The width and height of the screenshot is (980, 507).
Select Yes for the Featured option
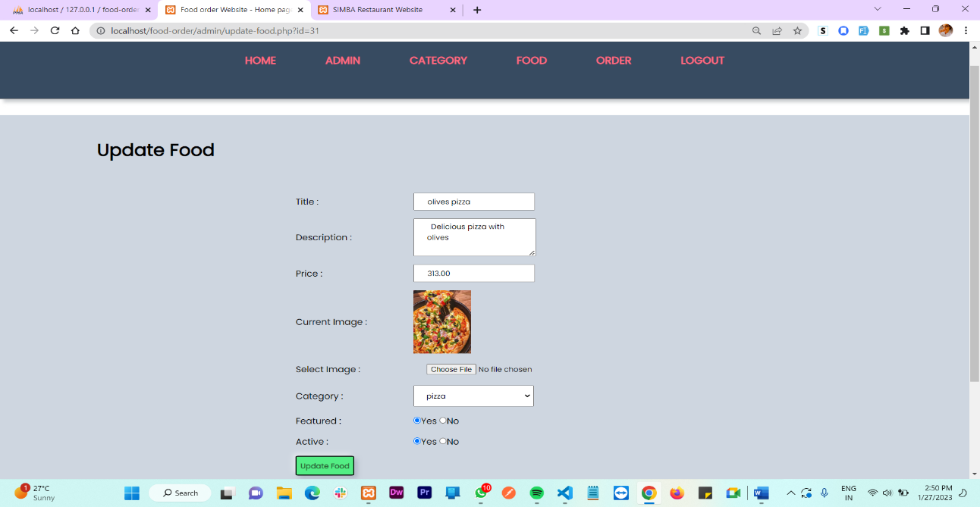(417, 421)
